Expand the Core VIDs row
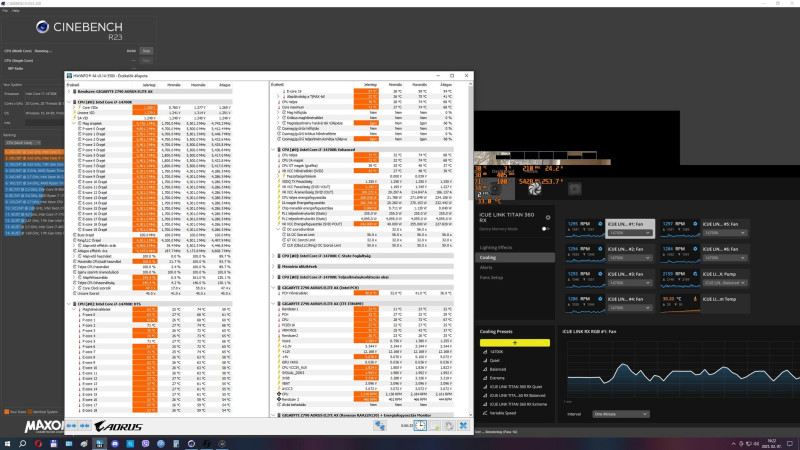This screenshot has height=450, width=800. tap(74, 108)
